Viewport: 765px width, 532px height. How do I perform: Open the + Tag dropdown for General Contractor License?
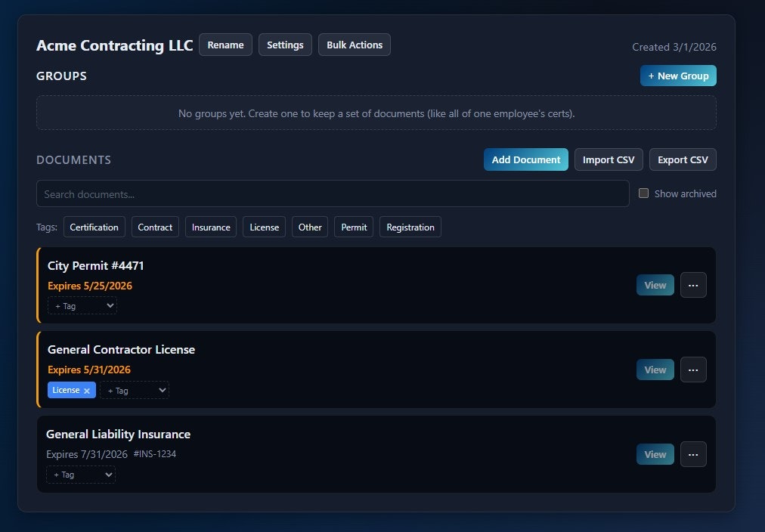pyautogui.click(x=135, y=390)
